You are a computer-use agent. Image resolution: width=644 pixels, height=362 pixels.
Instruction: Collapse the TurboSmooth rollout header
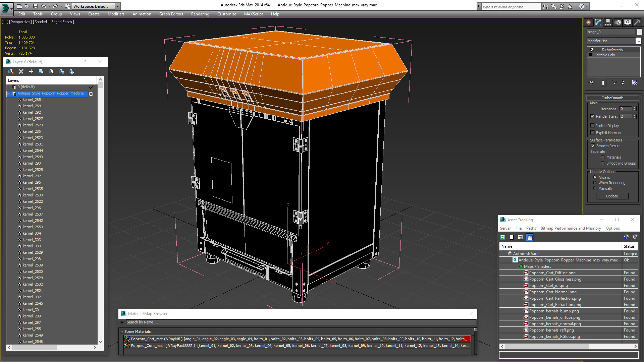pyautogui.click(x=612, y=98)
